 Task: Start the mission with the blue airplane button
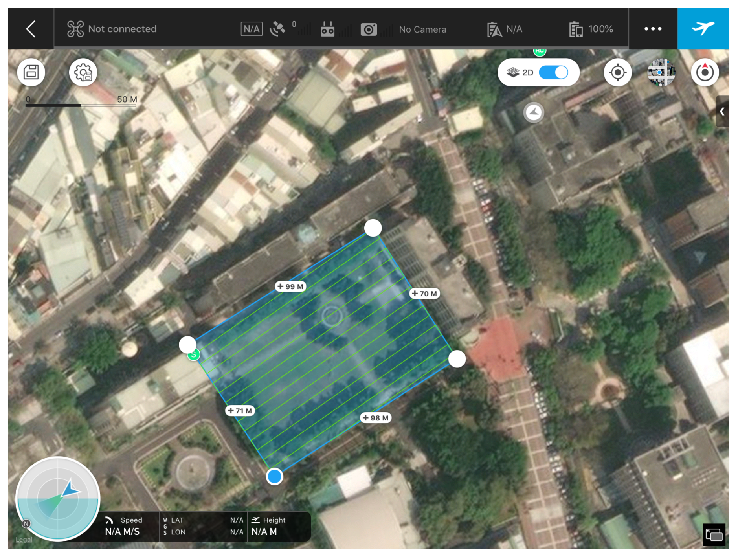click(x=703, y=28)
